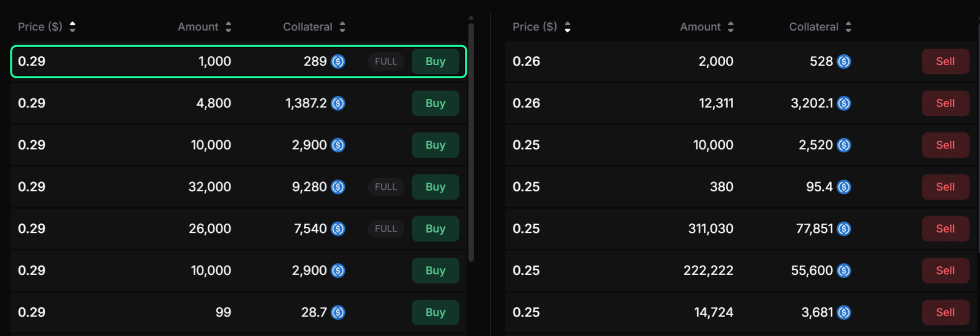The width and height of the screenshot is (980, 336).
Task: Click sort arrows beside Amount in sell list
Action: pyautogui.click(x=731, y=27)
